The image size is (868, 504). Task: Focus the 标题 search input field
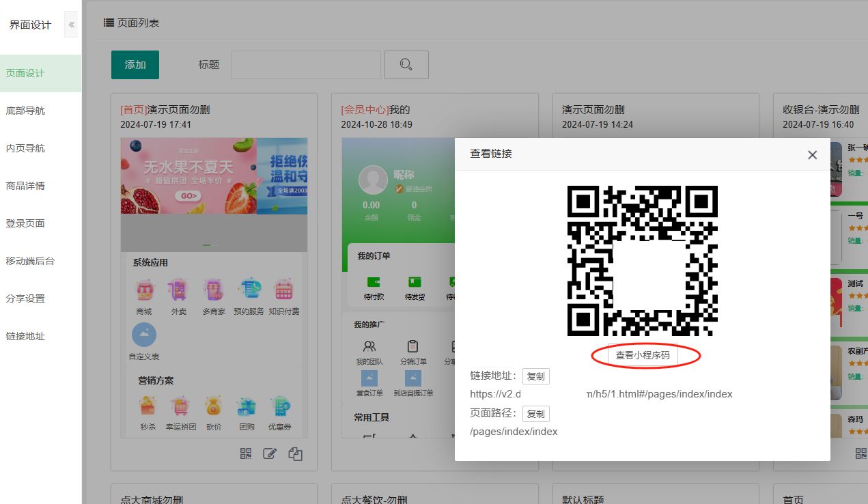[x=305, y=65]
